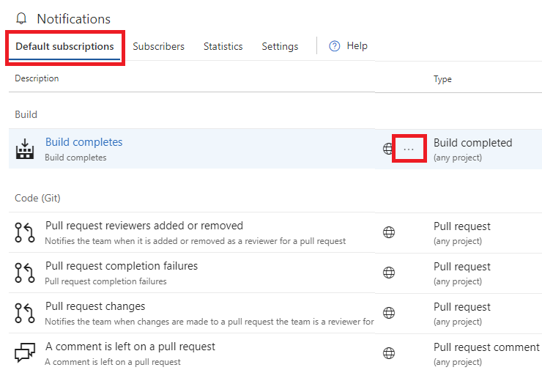Screen dimensions: 542x392
Task: Click the Pull request comment type cell
Action: 486,347
